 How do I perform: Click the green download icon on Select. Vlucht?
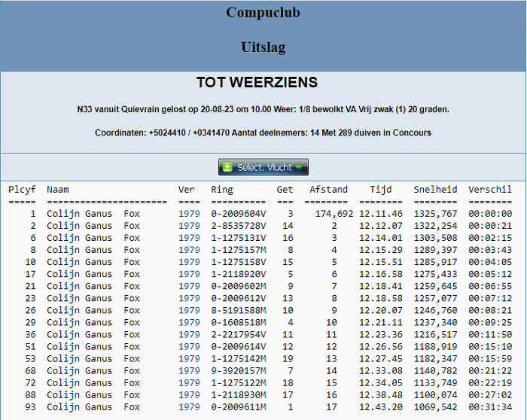pos(227,167)
